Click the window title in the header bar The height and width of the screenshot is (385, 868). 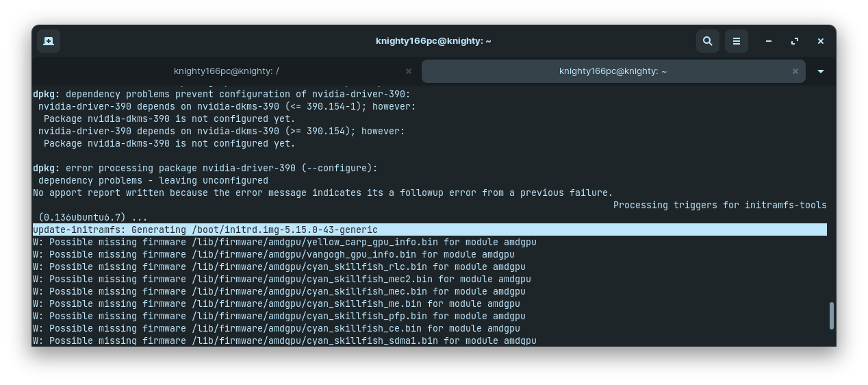[x=433, y=41]
